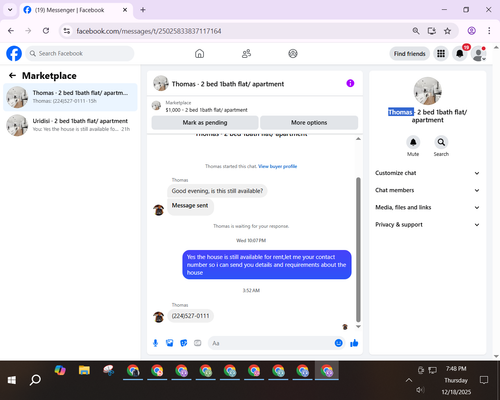Choose a sticker
Viewport: 500px width, 400px height.
184,343
